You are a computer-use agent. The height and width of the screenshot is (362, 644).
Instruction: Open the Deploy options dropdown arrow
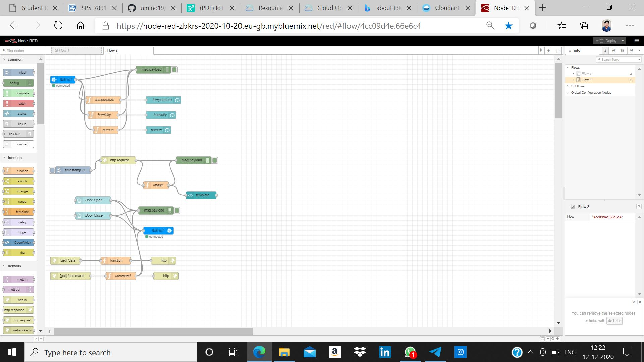point(623,41)
